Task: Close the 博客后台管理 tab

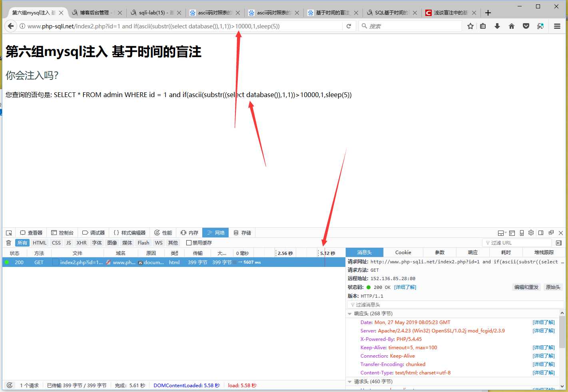Action: [x=120, y=13]
